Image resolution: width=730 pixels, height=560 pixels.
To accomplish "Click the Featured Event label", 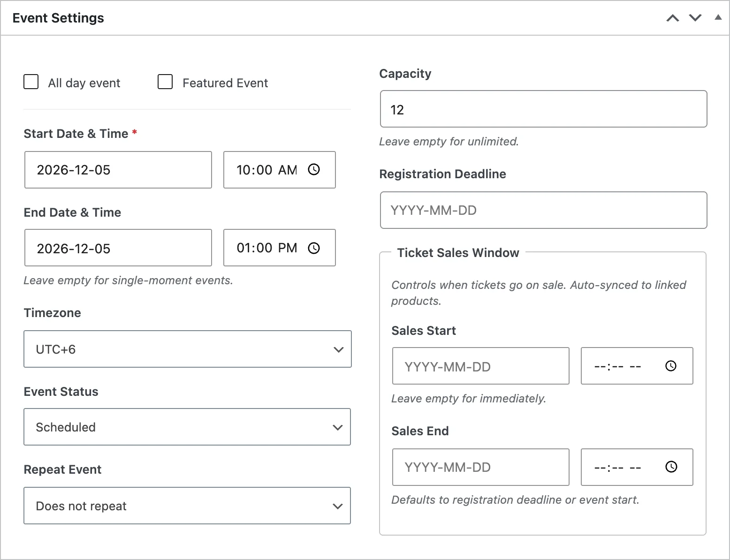I will pos(225,83).
